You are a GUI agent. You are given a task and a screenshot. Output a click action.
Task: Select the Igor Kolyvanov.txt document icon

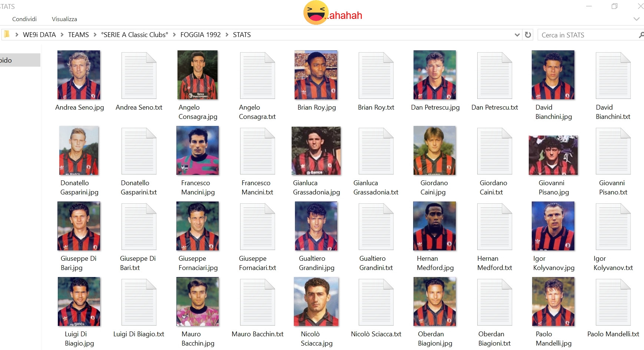tap(613, 227)
